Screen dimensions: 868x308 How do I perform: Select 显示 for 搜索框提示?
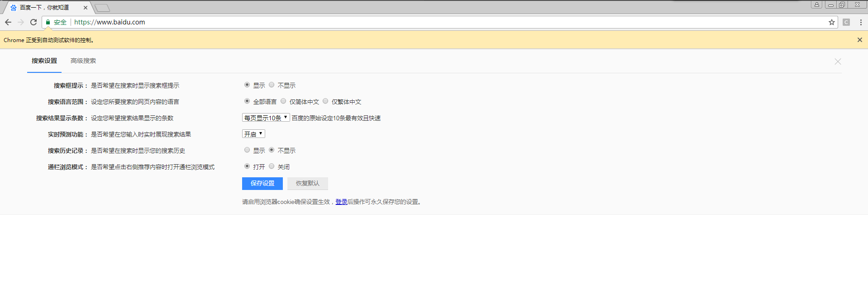point(247,85)
